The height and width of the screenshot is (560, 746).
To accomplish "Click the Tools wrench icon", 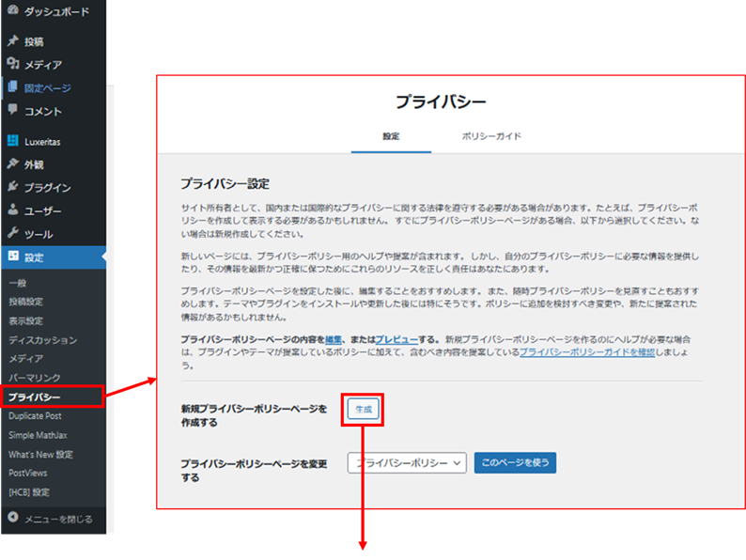I will coord(12,234).
